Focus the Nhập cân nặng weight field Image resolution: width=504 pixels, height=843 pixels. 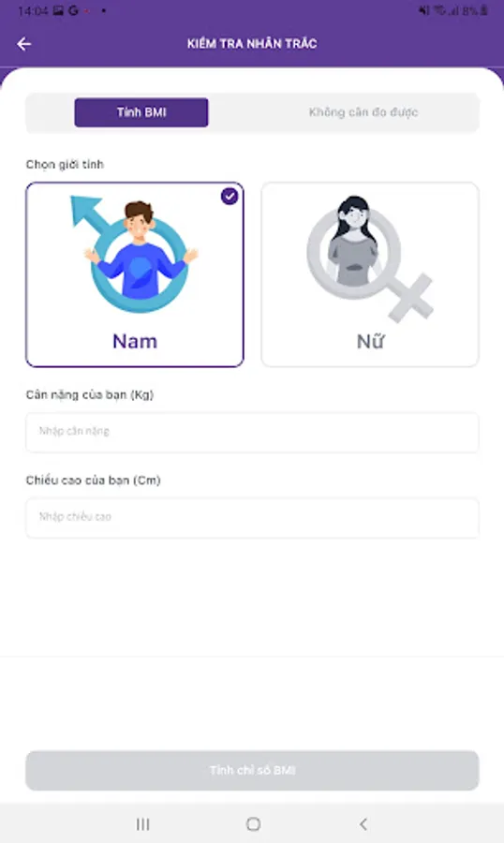pyautogui.click(x=252, y=432)
